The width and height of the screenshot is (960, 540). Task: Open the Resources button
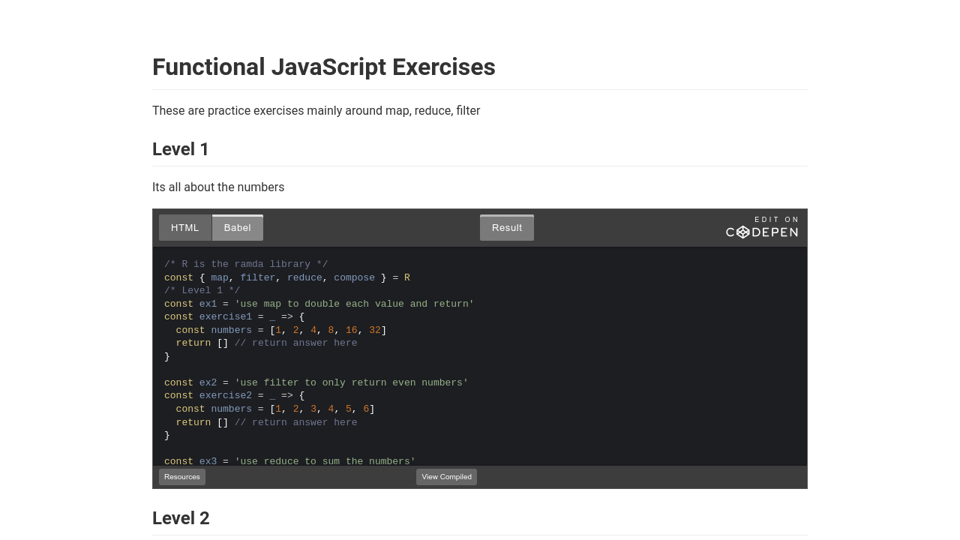[182, 477]
